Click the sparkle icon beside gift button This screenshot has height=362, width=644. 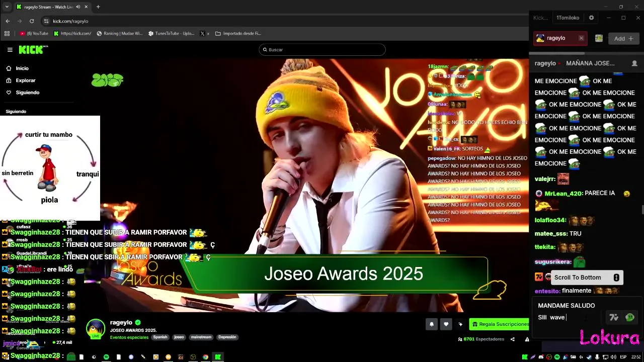click(460, 324)
